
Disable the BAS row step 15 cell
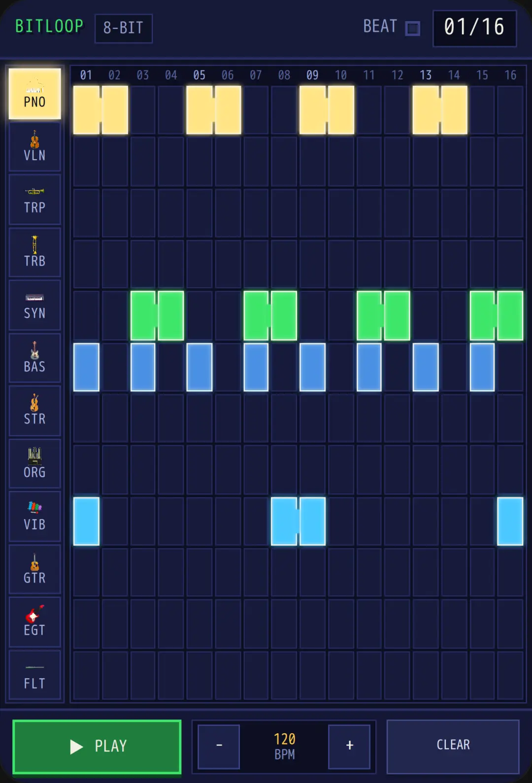pyautogui.click(x=482, y=367)
